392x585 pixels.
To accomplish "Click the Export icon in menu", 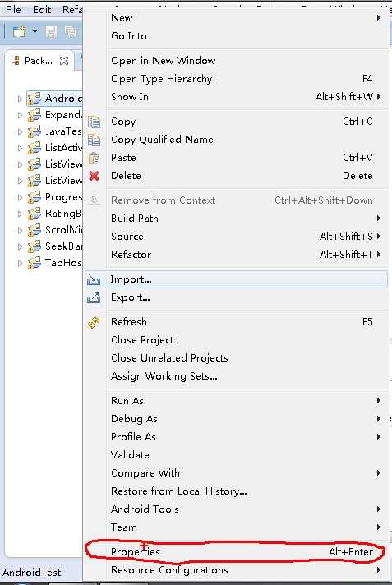I will tap(94, 297).
